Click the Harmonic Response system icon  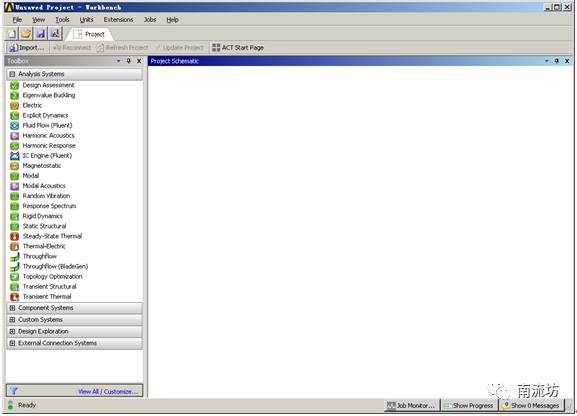[14, 146]
